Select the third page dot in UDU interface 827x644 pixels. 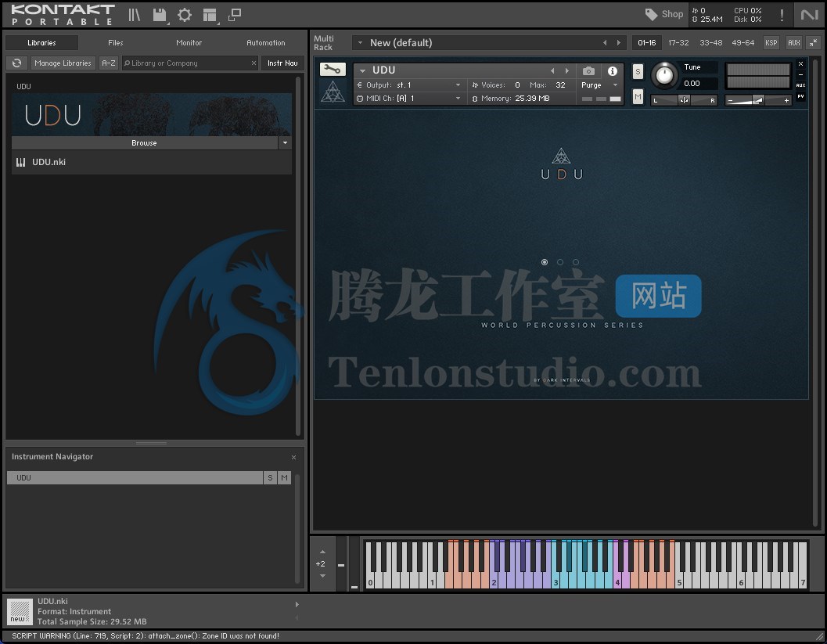(x=576, y=262)
